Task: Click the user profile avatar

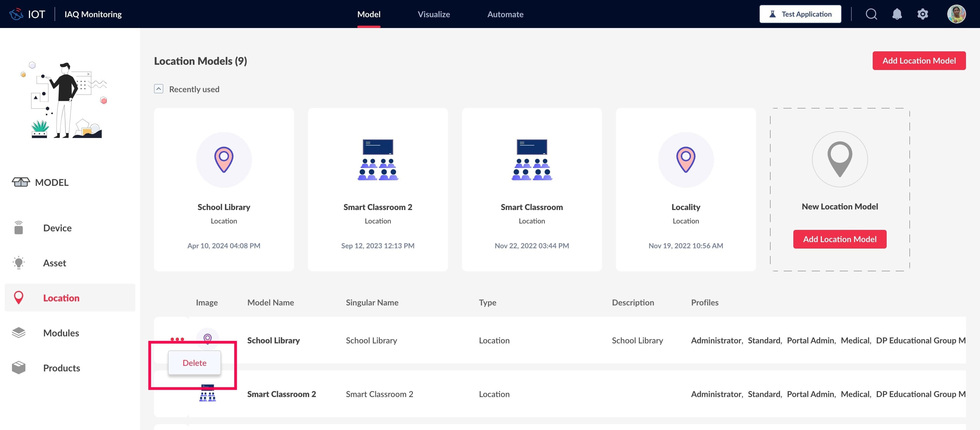Action: [x=956, y=14]
